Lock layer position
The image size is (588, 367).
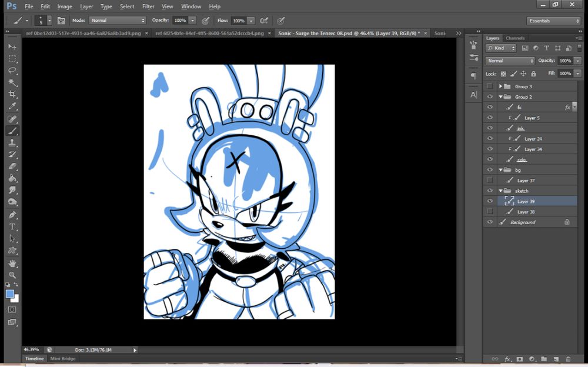coord(523,74)
